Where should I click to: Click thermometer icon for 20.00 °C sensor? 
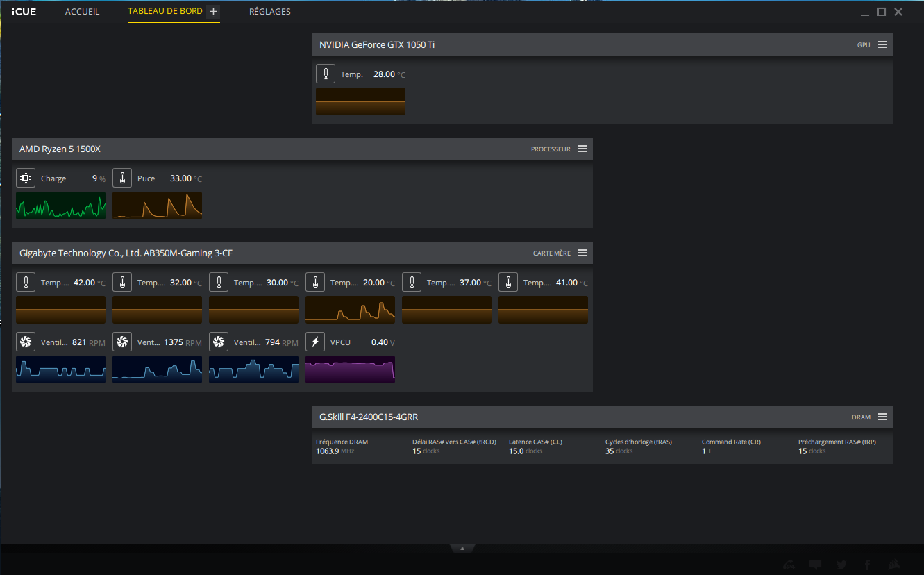pyautogui.click(x=315, y=283)
